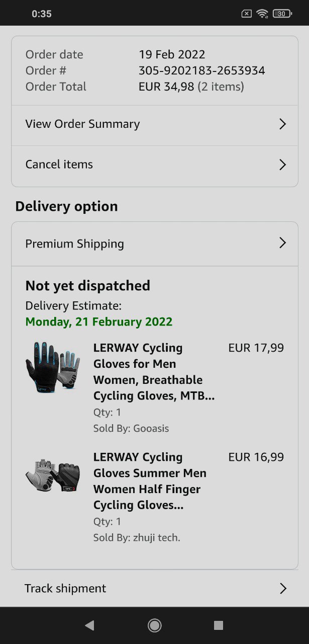Tap the Android home circle button
This screenshot has height=644, width=309.
point(154,625)
